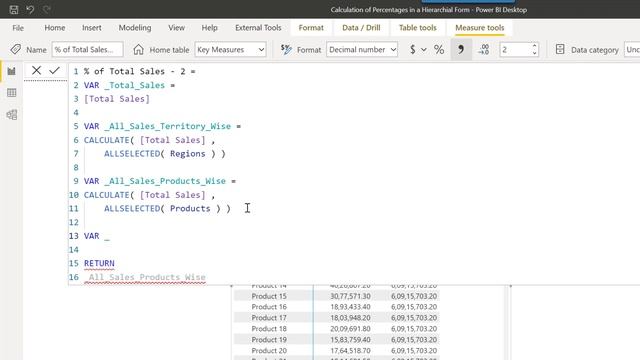Open the Home table Key Measures dropdown
Screen dimensions: 640x360
(230, 49)
